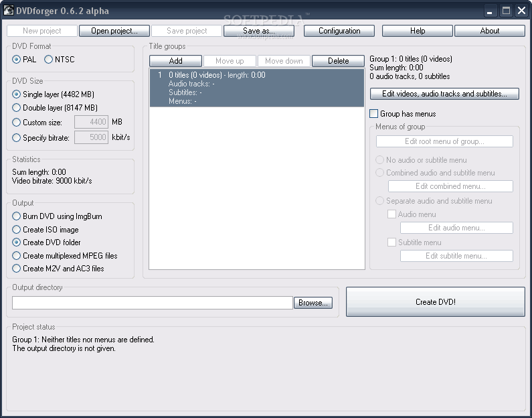Click 'Sum length: 0:00' in Statistics
Screen dimensions: 532x418
[39, 171]
